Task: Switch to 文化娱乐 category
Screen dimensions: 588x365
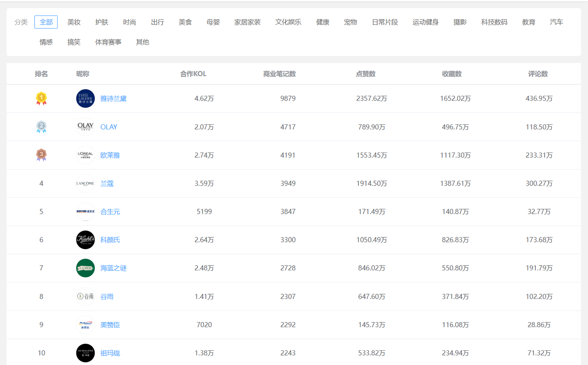Action: pyautogui.click(x=288, y=22)
